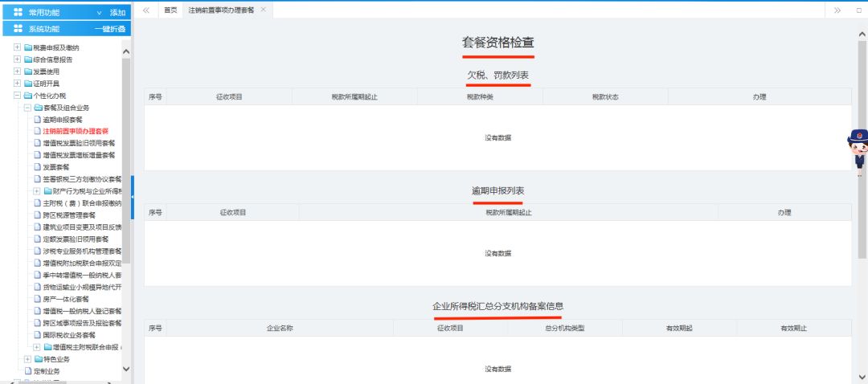Select the 注销前置事项办理套餐 tab

(x=221, y=10)
